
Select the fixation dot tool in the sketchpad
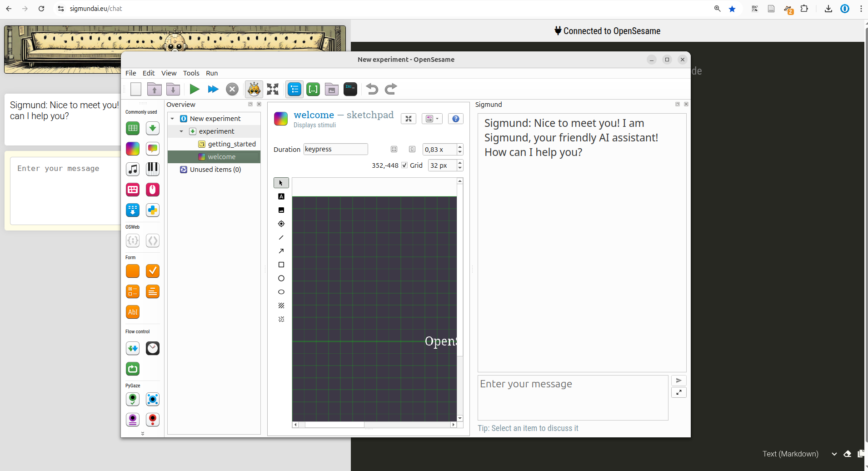point(281,223)
